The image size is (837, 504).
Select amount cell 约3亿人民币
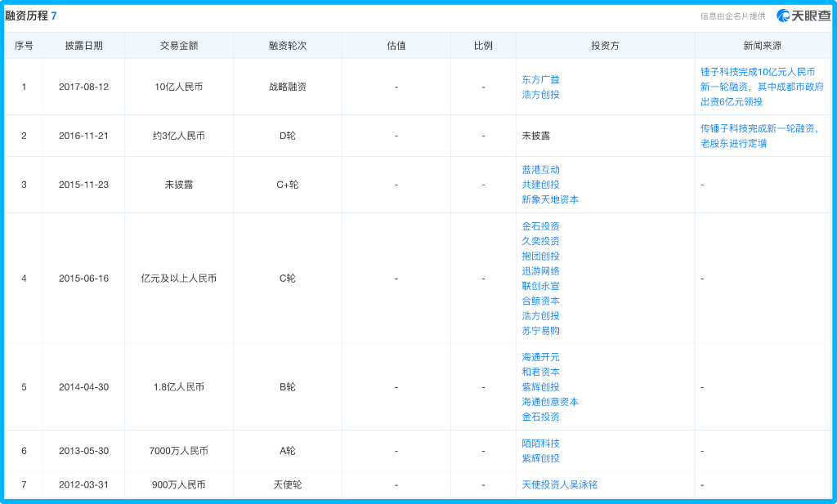point(179,136)
